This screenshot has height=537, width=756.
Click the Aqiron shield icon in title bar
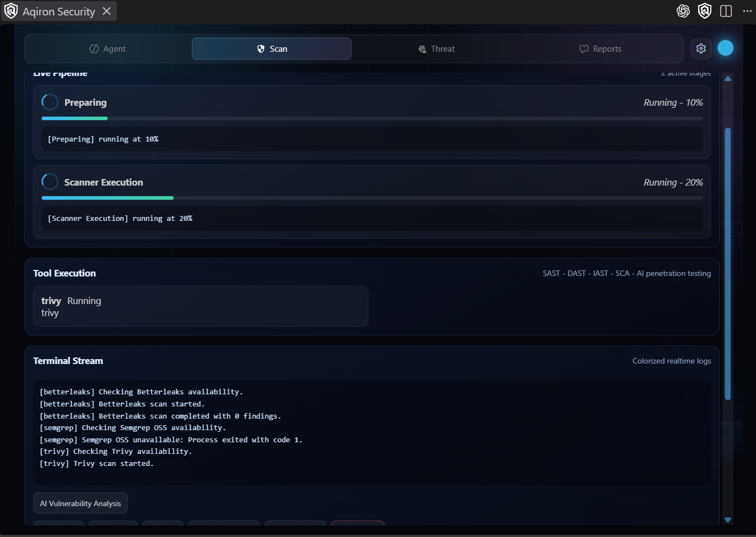click(705, 11)
